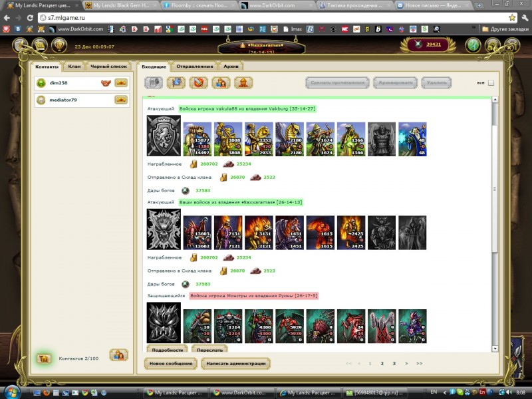Viewport: 532px width, 399px height.
Task: Click the Firefox quick launch icon
Action: (x=47, y=392)
